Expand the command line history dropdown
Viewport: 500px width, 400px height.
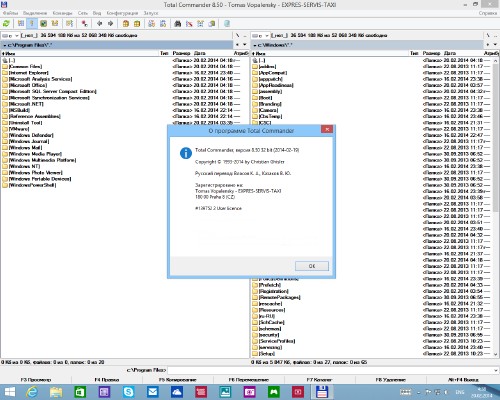pos(496,370)
